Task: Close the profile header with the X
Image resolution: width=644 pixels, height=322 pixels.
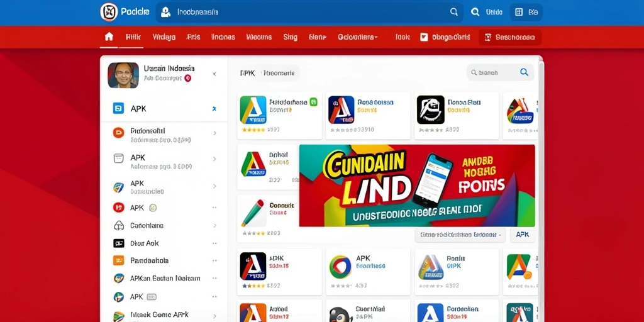Action: click(214, 74)
